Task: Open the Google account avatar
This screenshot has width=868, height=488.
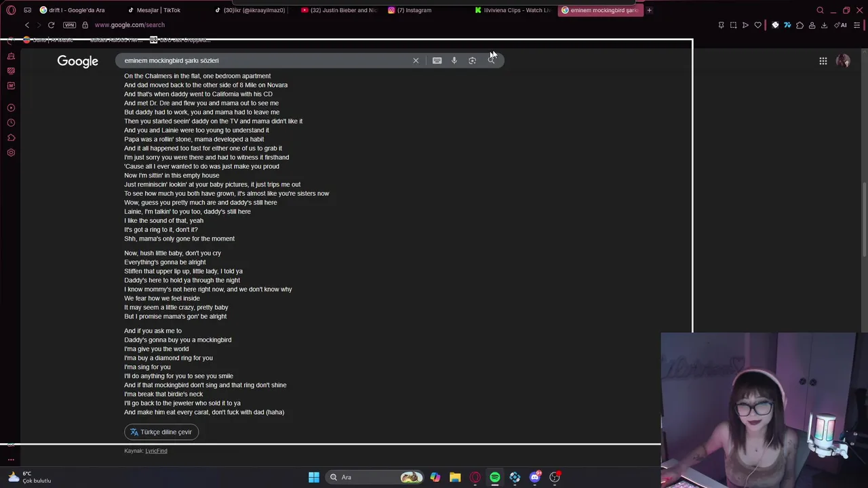Action: (x=843, y=61)
